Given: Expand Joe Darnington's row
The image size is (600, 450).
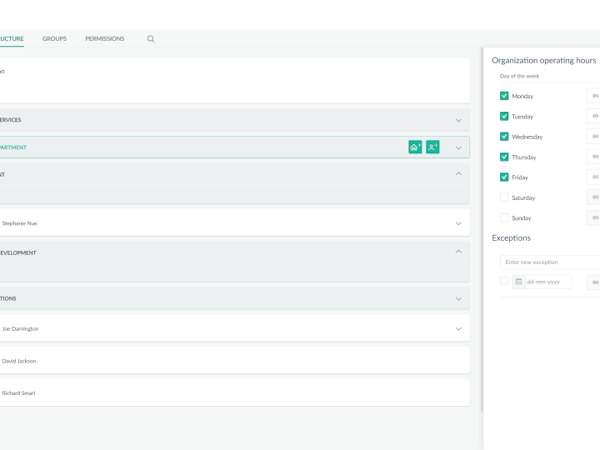Looking at the screenshot, I should pyautogui.click(x=458, y=329).
